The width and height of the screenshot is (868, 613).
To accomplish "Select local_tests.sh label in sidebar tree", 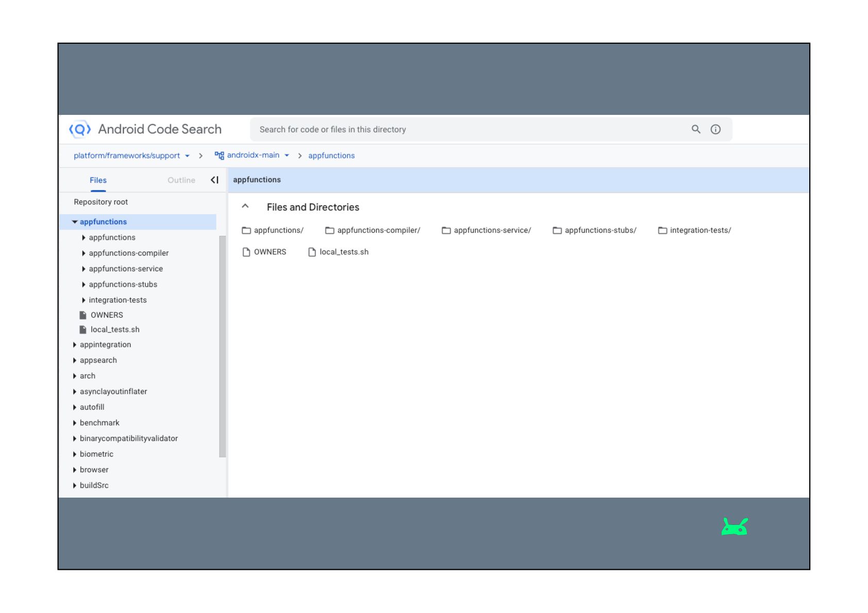I will point(115,329).
